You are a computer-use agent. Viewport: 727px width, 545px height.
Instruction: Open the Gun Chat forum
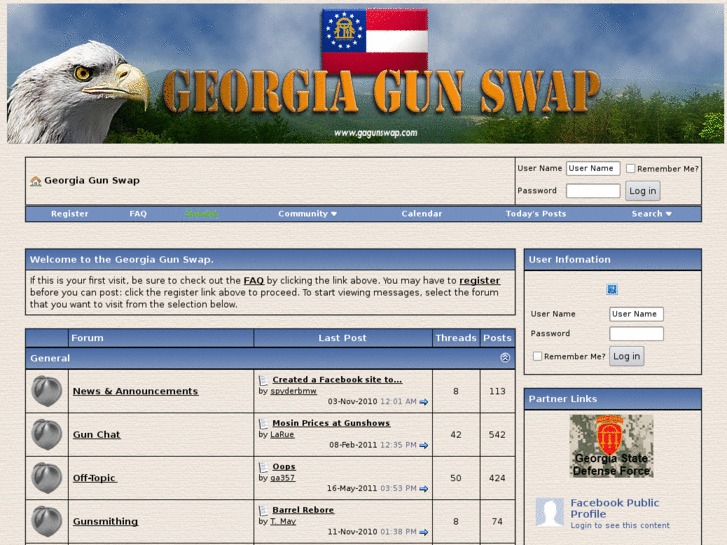[x=96, y=435]
